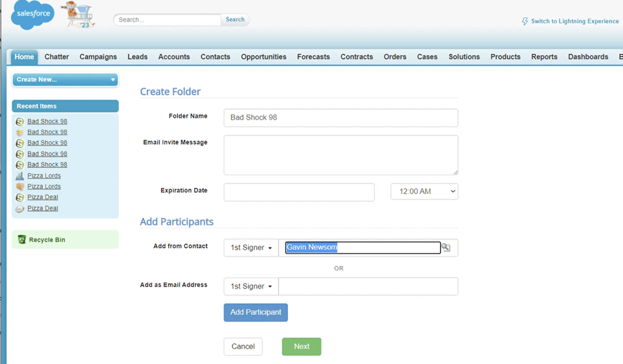623x364 pixels.
Task: Switch to the Home tab
Action: click(24, 57)
